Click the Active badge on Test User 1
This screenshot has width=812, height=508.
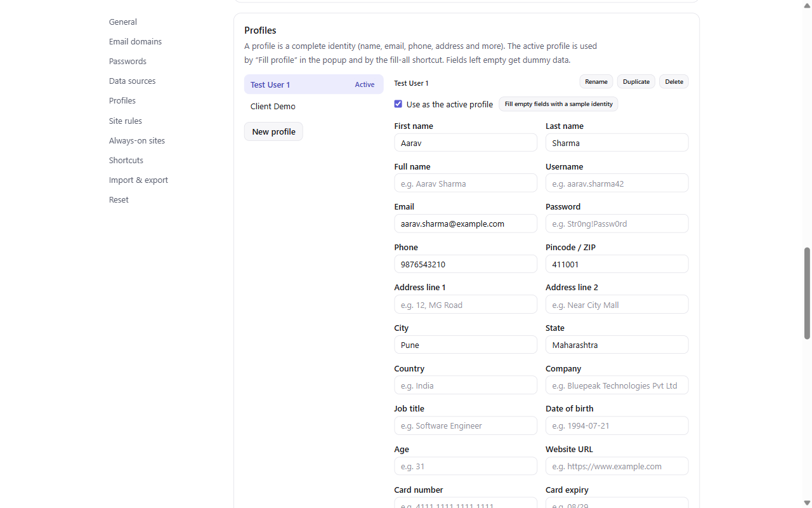coord(365,84)
